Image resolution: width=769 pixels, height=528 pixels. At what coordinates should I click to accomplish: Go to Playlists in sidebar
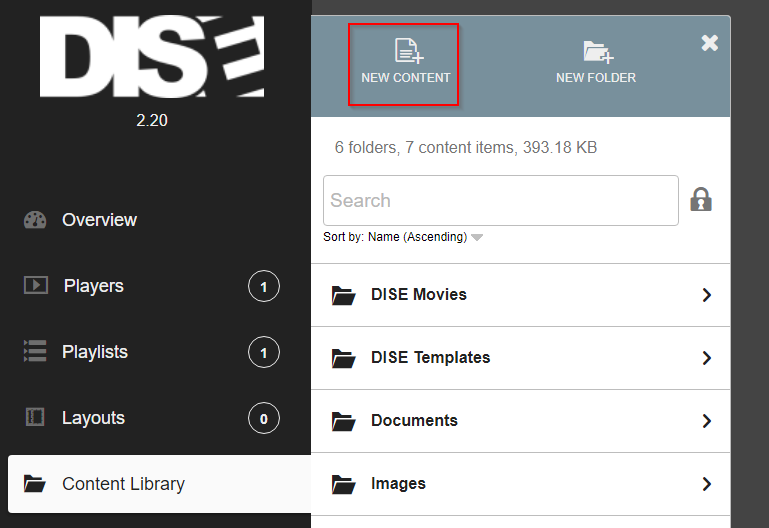[x=95, y=352]
